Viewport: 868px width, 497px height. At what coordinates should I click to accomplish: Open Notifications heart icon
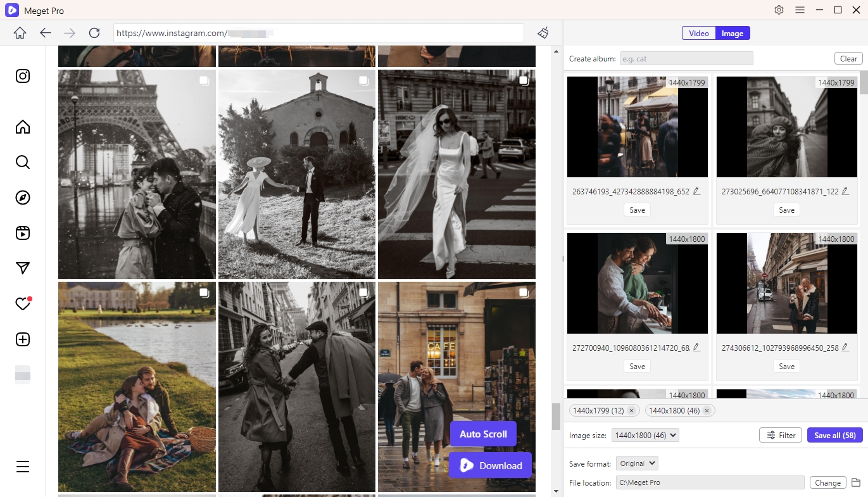pyautogui.click(x=23, y=304)
